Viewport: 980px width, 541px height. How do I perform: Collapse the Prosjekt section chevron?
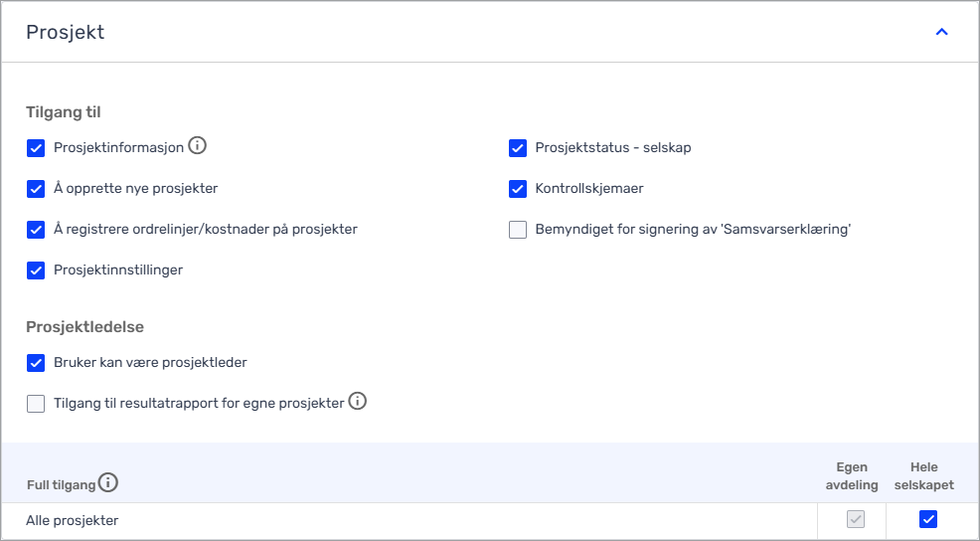(x=942, y=32)
